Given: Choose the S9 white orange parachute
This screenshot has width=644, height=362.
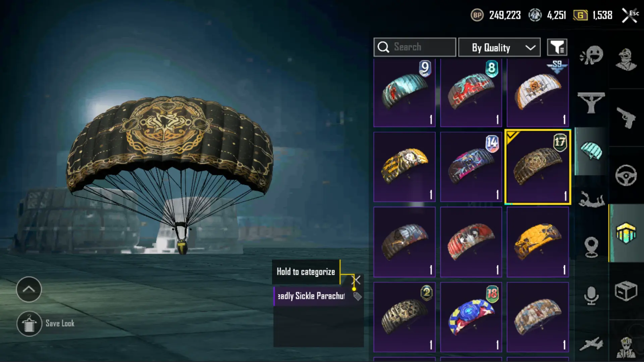Looking at the screenshot, I should [x=538, y=93].
